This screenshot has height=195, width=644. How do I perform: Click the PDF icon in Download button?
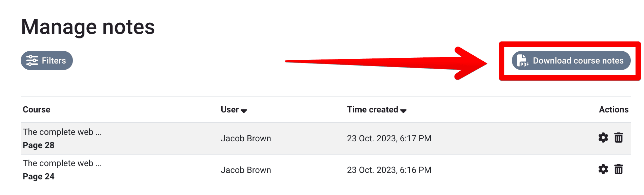click(x=522, y=60)
